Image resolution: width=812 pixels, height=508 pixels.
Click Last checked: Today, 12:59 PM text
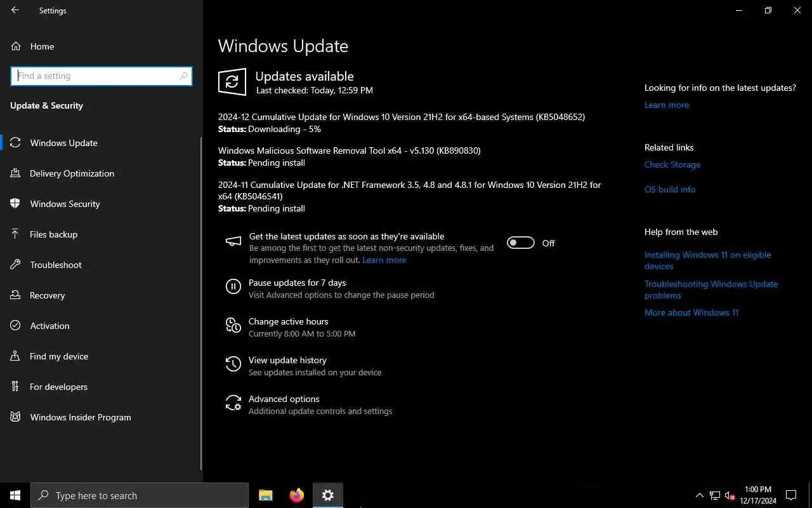tap(315, 90)
